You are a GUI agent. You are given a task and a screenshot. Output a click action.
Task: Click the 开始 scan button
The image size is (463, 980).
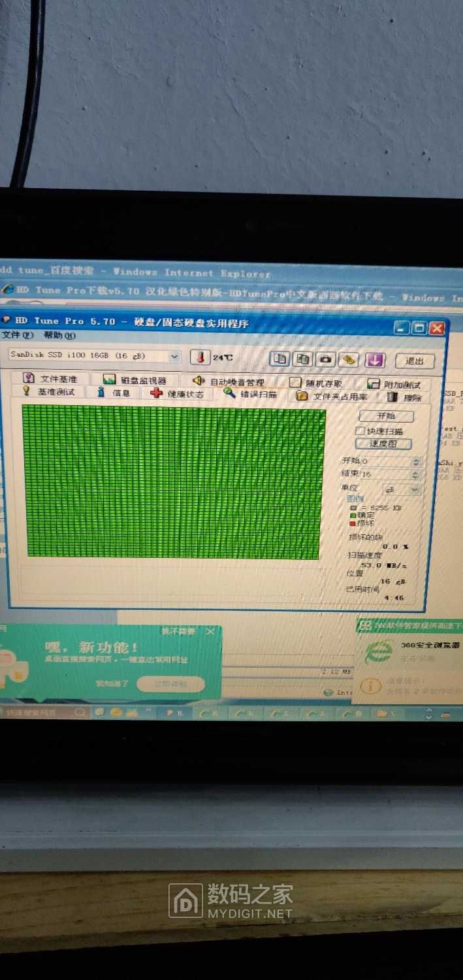386,416
